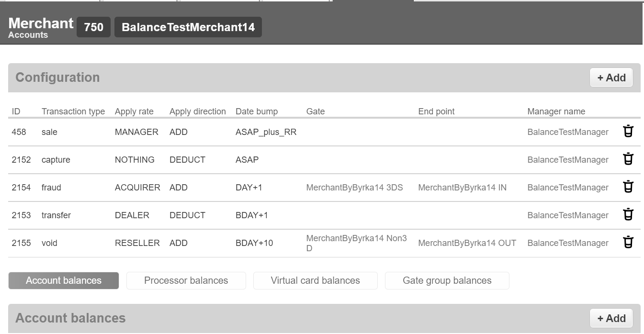Image resolution: width=644 pixels, height=334 pixels.
Task: Click the Merchant Accounts header title
Action: 41,27
